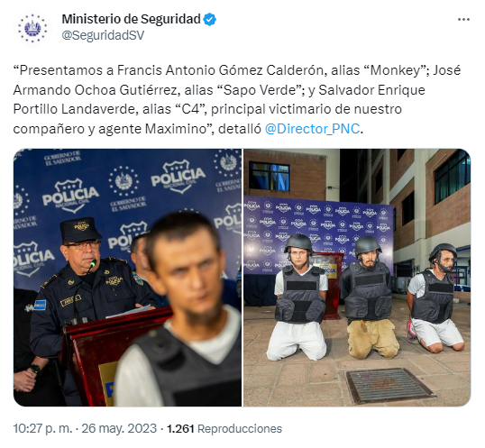
Task: Click the 10:27 p. m. timestamp
Action: tap(42, 428)
